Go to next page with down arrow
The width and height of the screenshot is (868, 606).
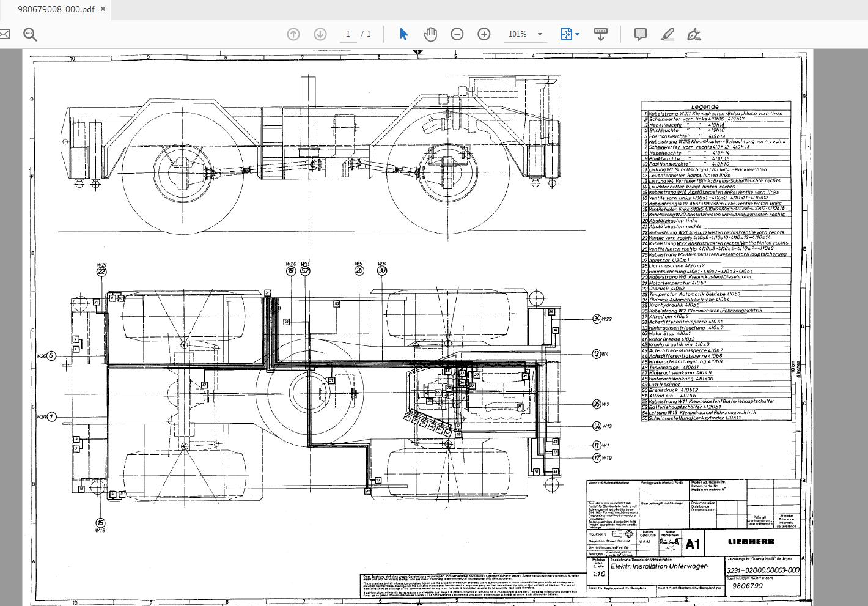point(320,34)
